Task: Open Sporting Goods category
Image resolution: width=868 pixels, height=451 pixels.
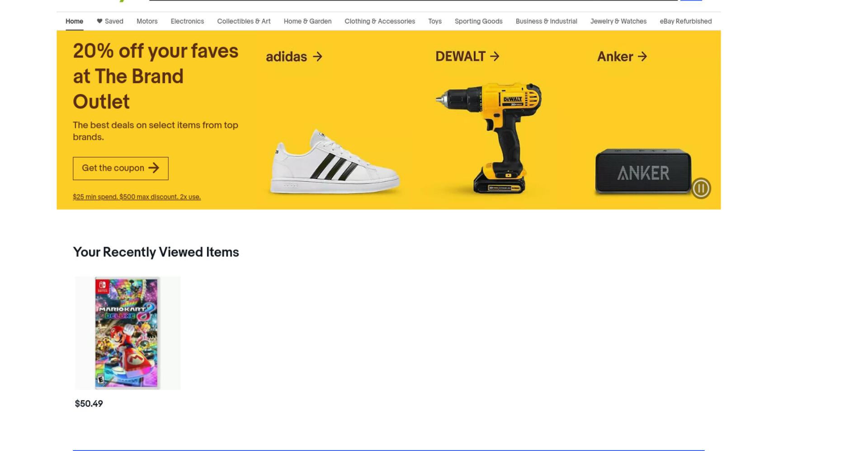Action: coord(478,21)
